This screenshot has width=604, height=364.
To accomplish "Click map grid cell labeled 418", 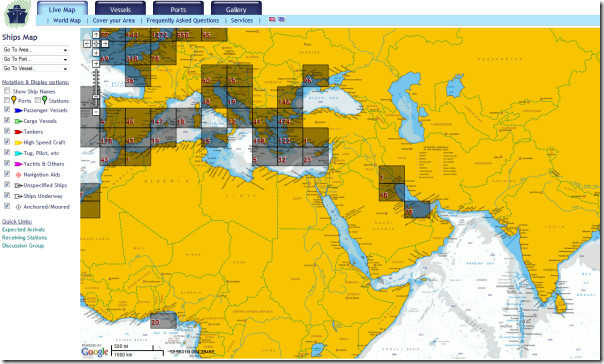I will pyautogui.click(x=265, y=137).
